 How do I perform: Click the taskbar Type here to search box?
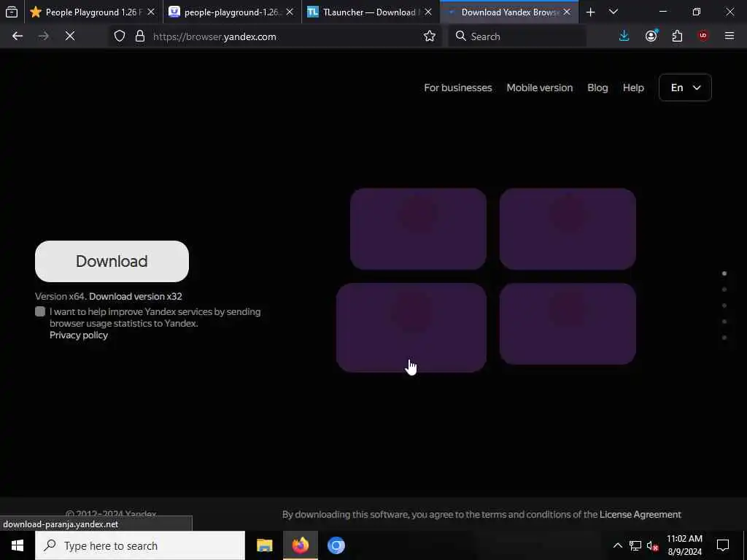tap(140, 545)
